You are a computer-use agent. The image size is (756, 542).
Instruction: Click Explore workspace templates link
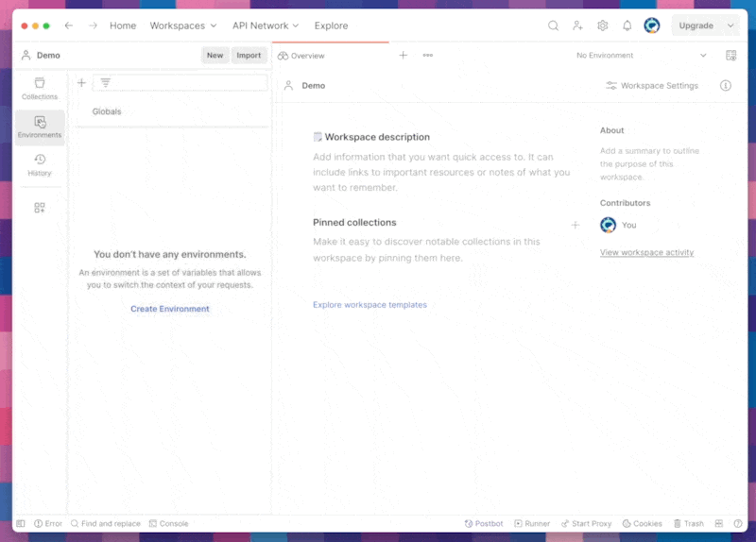click(369, 305)
